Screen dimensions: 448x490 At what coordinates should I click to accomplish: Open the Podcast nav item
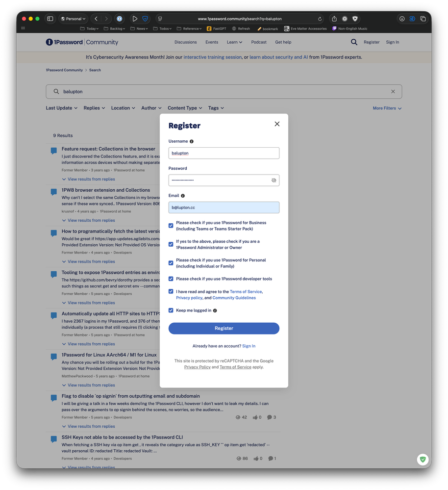(259, 42)
